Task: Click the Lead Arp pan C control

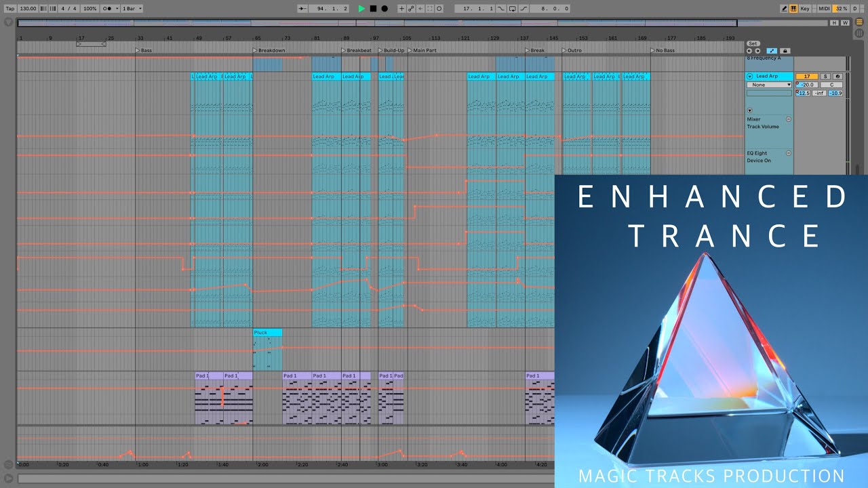Action: click(831, 85)
